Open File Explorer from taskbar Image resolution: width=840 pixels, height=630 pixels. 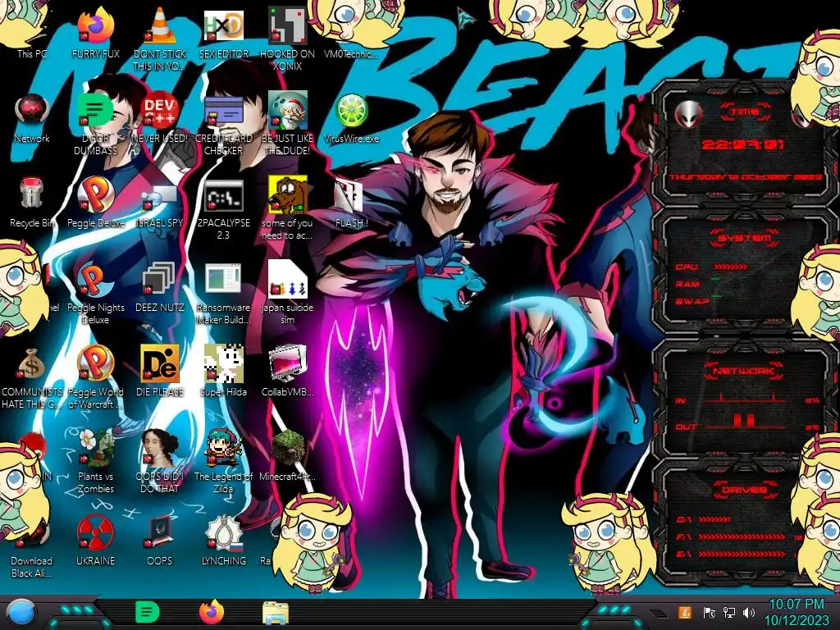point(276,613)
